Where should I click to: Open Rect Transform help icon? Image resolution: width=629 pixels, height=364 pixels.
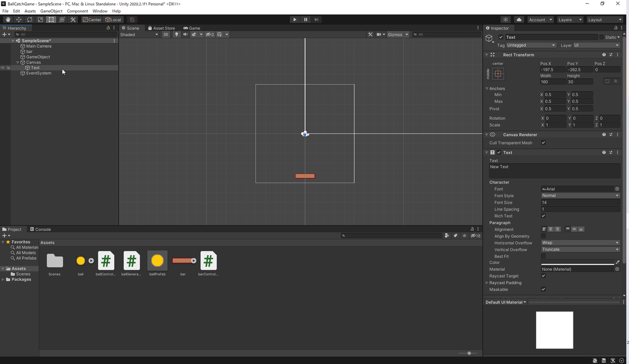pos(604,54)
